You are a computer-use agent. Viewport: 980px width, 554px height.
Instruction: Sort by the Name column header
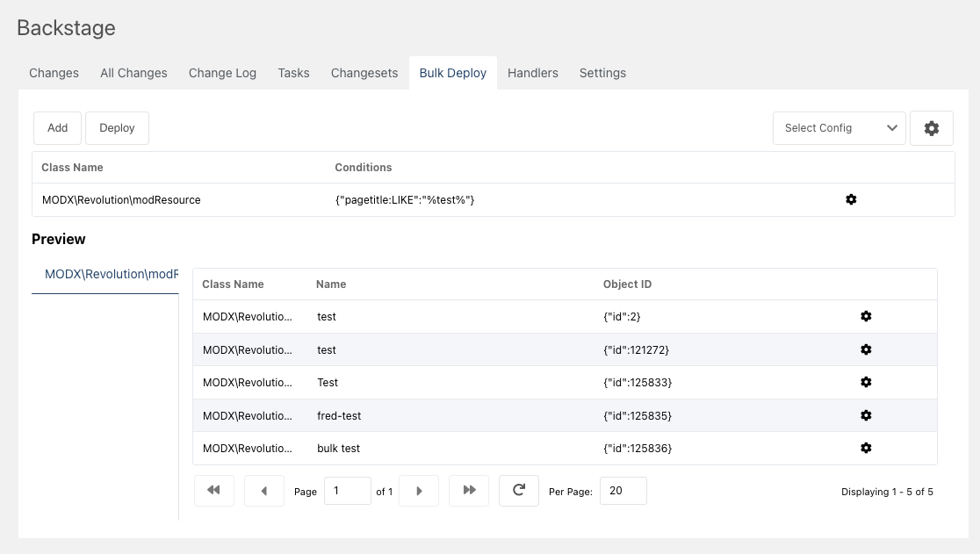pos(331,284)
